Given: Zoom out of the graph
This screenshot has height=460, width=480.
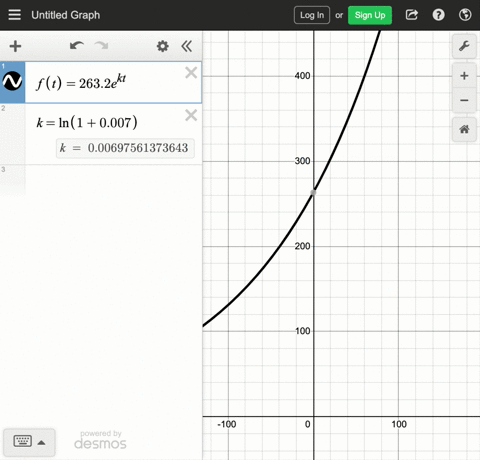Looking at the screenshot, I should [464, 100].
